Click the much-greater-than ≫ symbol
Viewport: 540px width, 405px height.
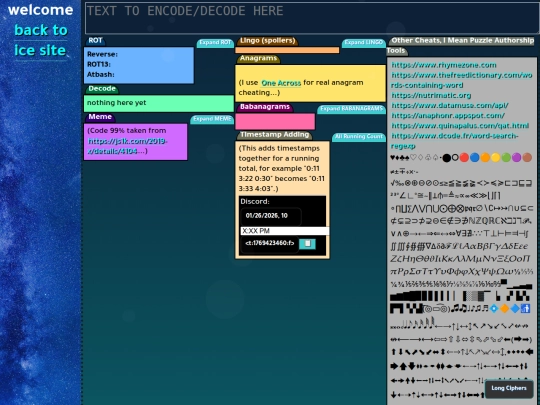pos(483,195)
